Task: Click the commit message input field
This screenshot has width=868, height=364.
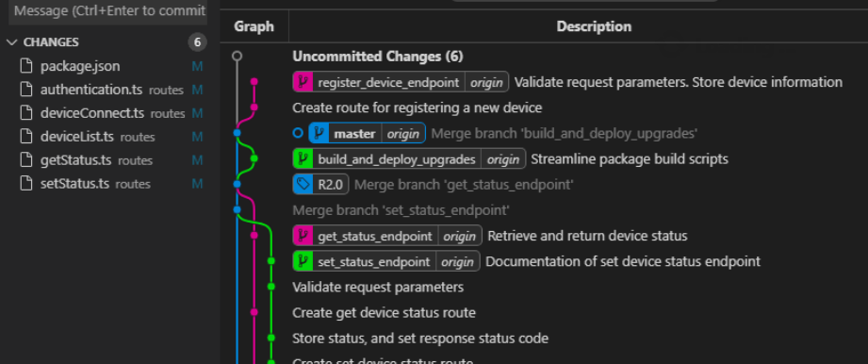Action: click(108, 11)
